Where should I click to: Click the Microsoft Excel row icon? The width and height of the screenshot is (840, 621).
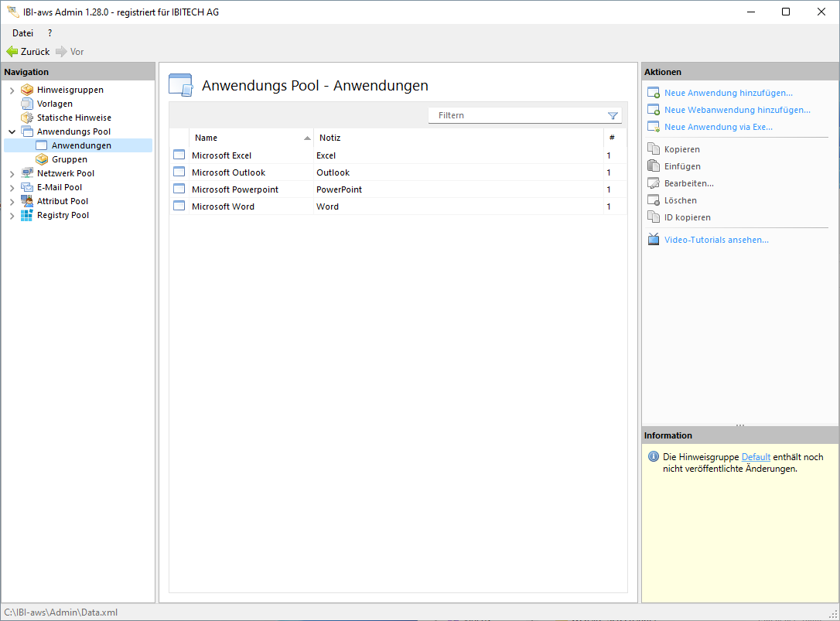tap(179, 155)
